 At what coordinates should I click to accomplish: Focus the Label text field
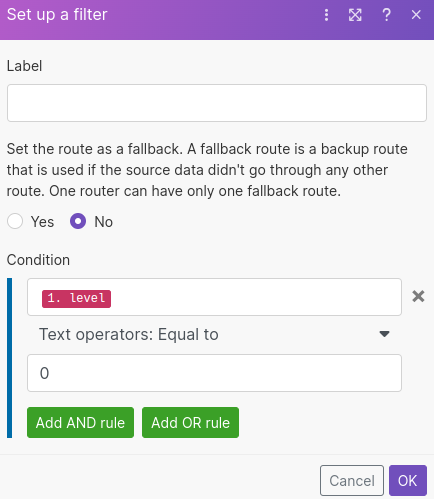(x=217, y=103)
